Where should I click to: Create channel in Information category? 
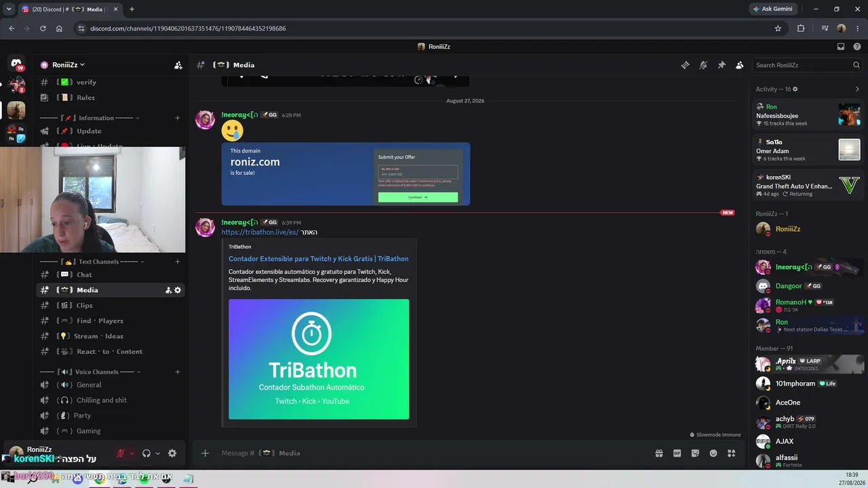click(x=178, y=118)
